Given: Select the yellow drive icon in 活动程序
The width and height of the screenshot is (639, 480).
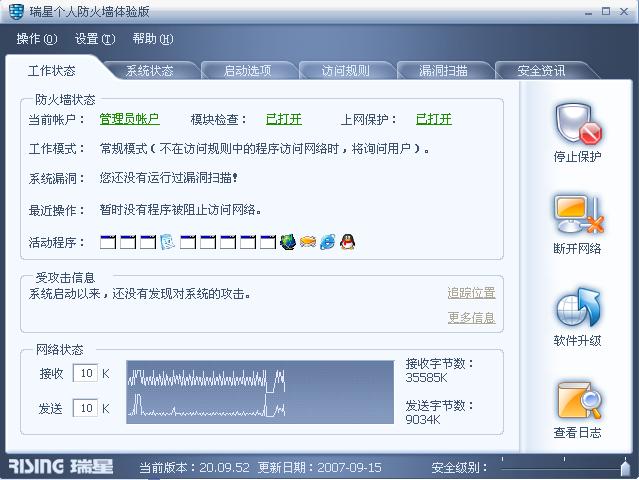Looking at the screenshot, I should point(308,242).
